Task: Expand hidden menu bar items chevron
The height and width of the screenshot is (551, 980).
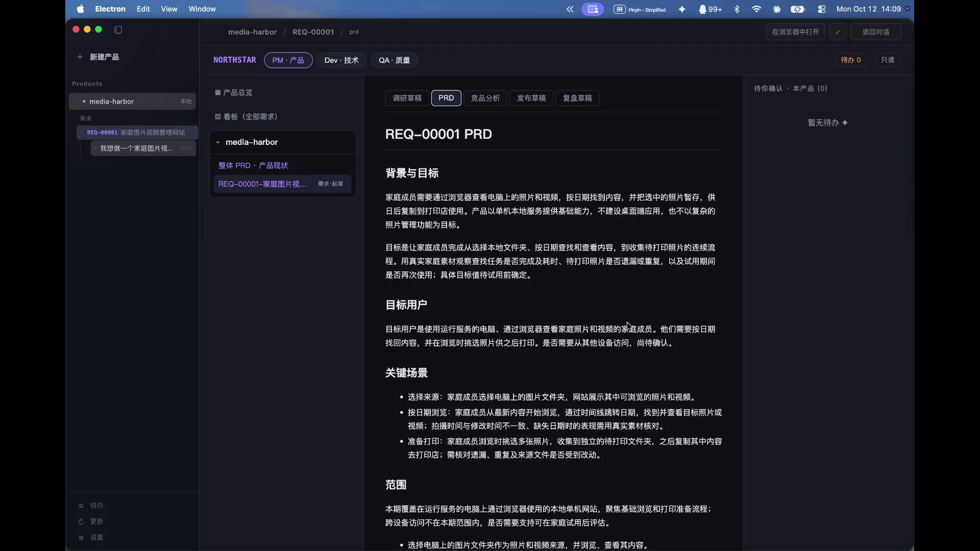Action: [x=570, y=9]
